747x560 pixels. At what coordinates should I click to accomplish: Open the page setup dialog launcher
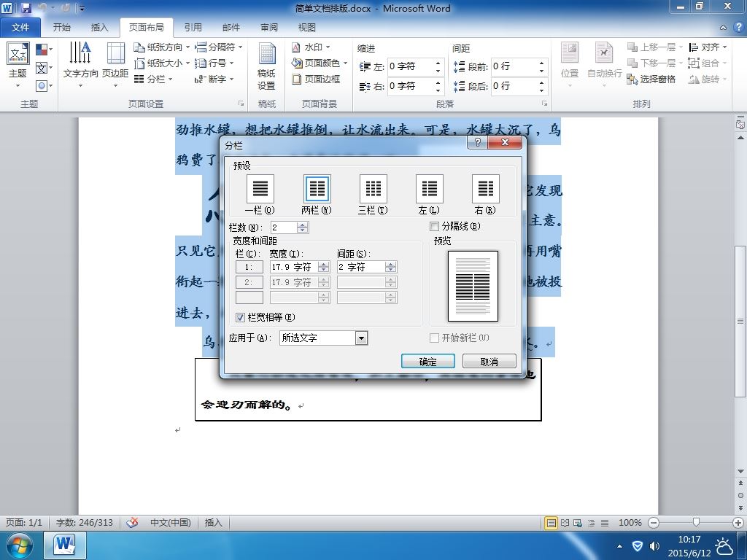pos(241,104)
